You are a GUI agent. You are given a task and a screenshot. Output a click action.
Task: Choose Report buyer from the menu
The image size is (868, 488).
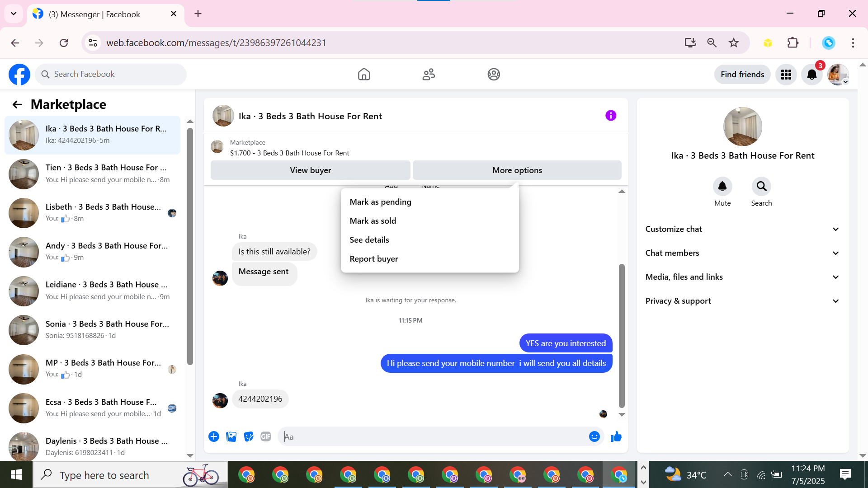tap(374, 259)
